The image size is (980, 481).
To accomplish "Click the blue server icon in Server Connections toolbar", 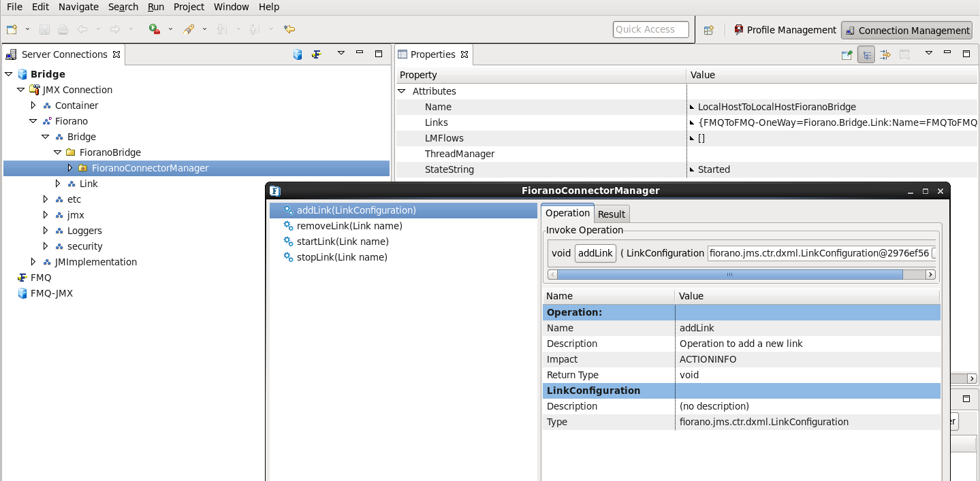I will pos(298,54).
